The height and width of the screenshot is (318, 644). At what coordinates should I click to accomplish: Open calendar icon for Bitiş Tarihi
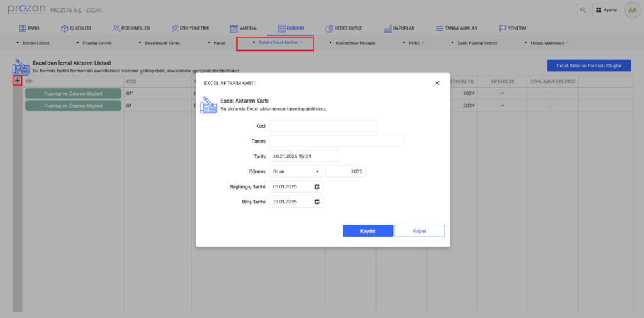(317, 202)
